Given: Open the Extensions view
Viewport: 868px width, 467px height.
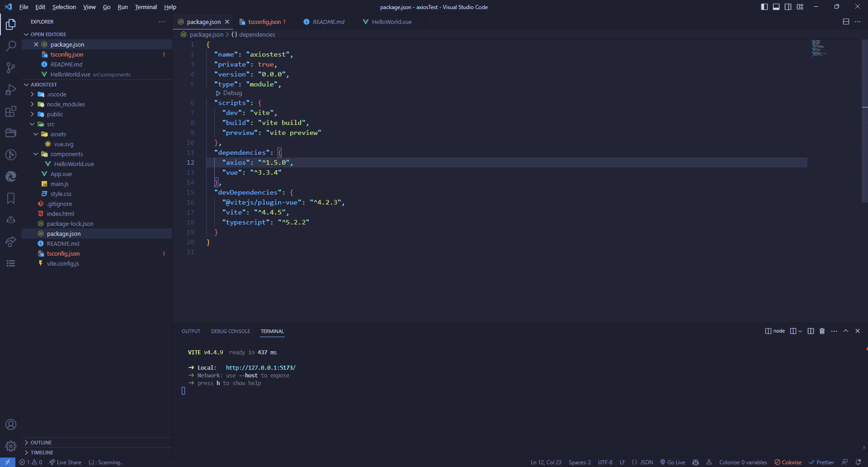Looking at the screenshot, I should click(11, 111).
